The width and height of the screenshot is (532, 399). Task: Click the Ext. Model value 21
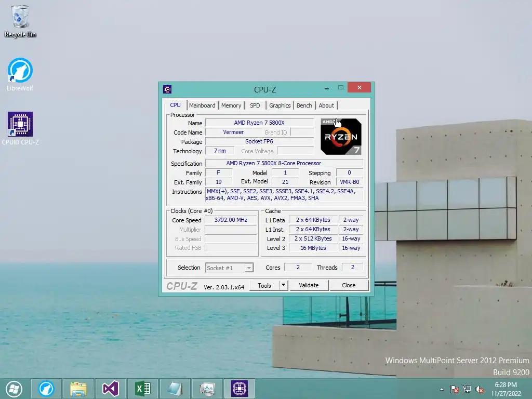(285, 182)
